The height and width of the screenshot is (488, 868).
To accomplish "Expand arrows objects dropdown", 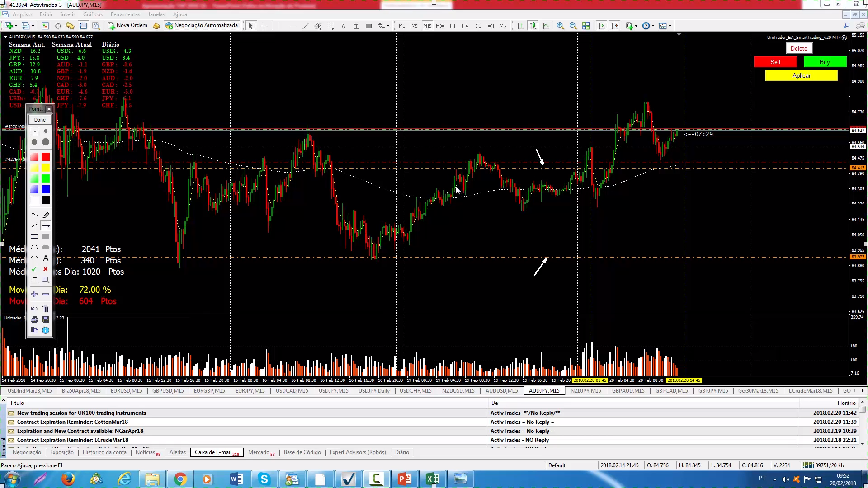I will click(x=388, y=26).
